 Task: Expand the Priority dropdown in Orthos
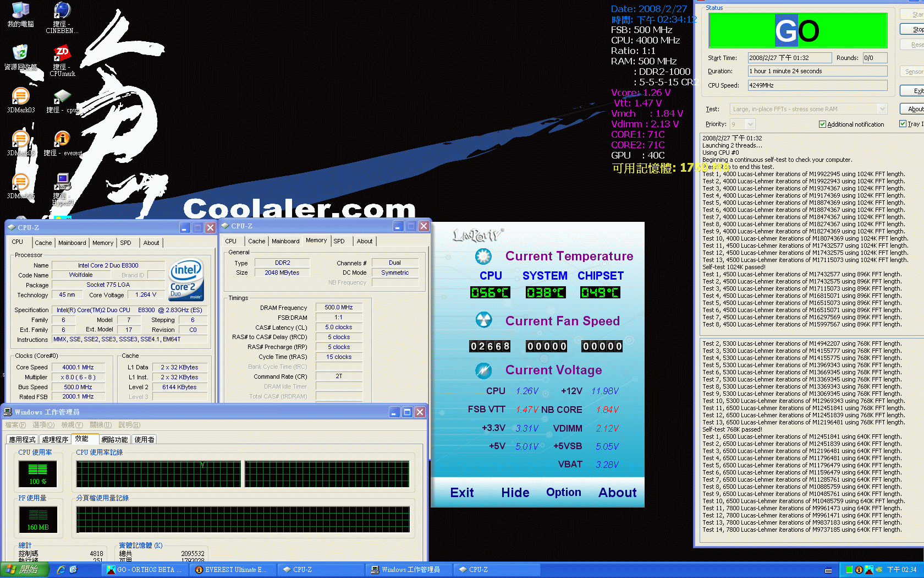pos(750,124)
